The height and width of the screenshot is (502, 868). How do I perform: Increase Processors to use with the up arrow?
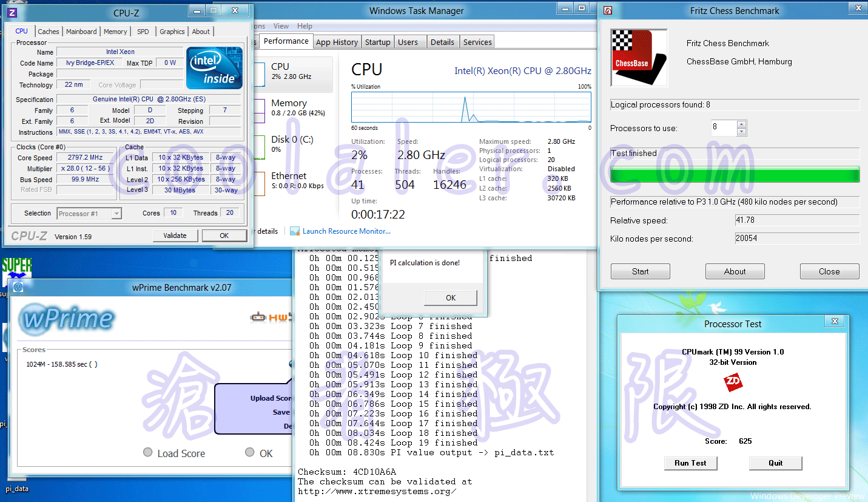tap(741, 124)
